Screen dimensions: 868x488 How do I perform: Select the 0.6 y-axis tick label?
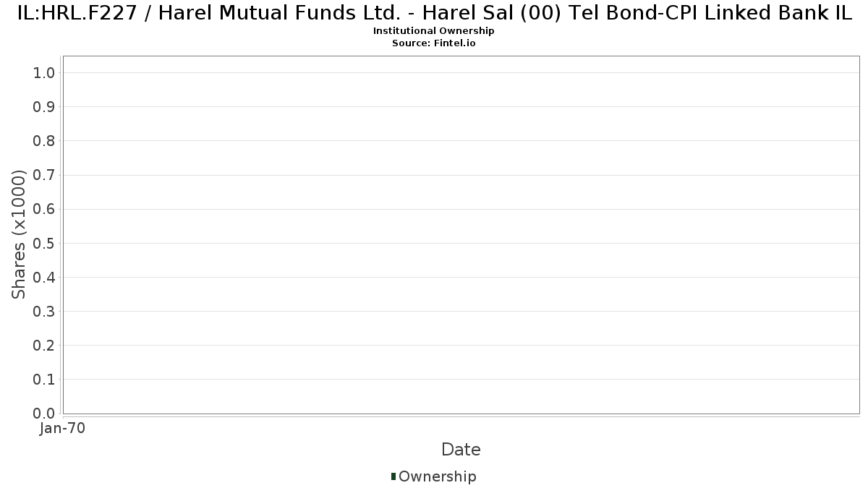[x=44, y=209]
